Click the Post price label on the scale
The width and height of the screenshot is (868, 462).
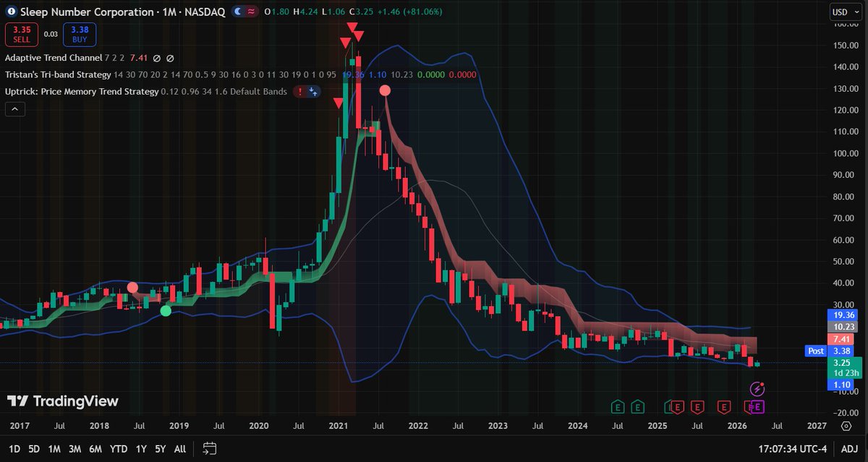[815, 351]
